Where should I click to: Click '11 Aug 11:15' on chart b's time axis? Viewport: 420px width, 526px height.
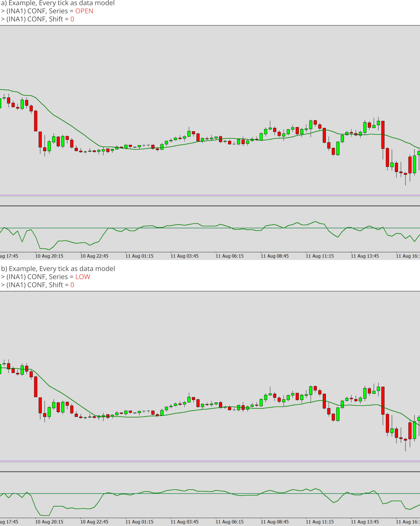320,522
